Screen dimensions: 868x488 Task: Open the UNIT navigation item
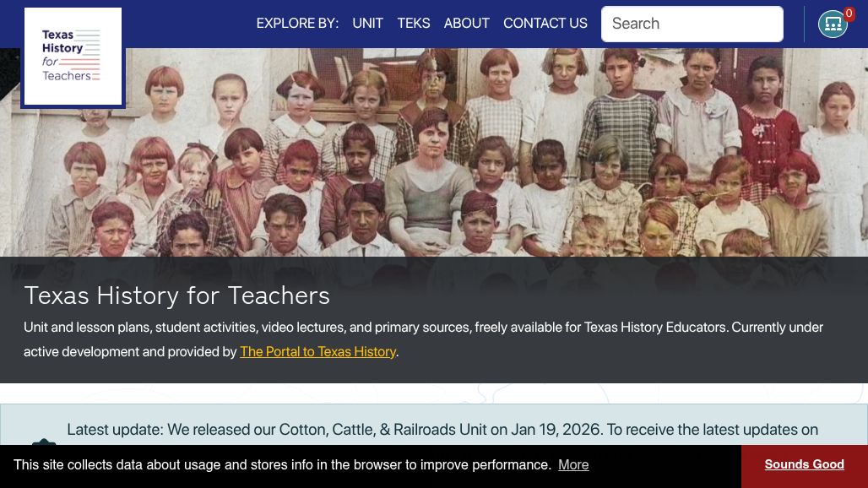(x=367, y=24)
